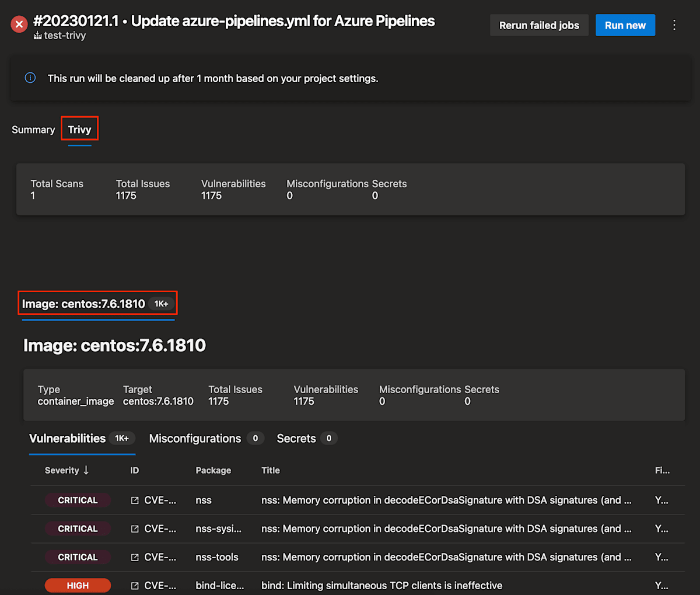Open external link icon for nss-sysinit CVE
This screenshot has height=595, width=700.
[135, 529]
